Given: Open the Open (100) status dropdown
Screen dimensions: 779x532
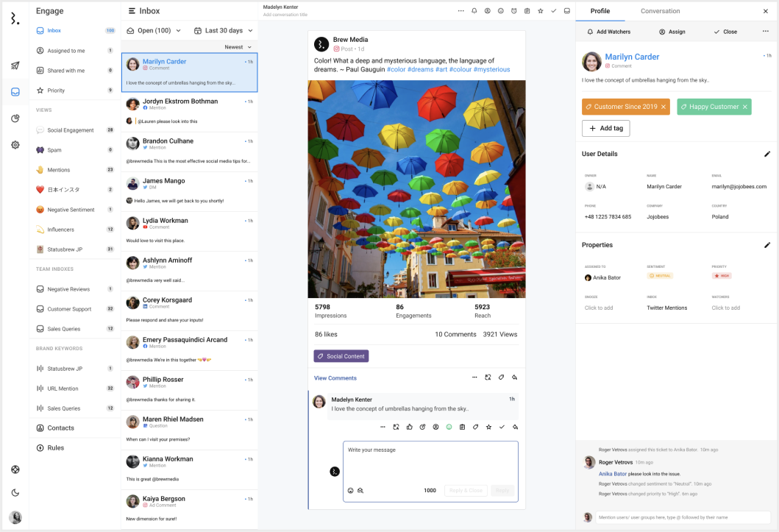Looking at the screenshot, I should (x=154, y=31).
